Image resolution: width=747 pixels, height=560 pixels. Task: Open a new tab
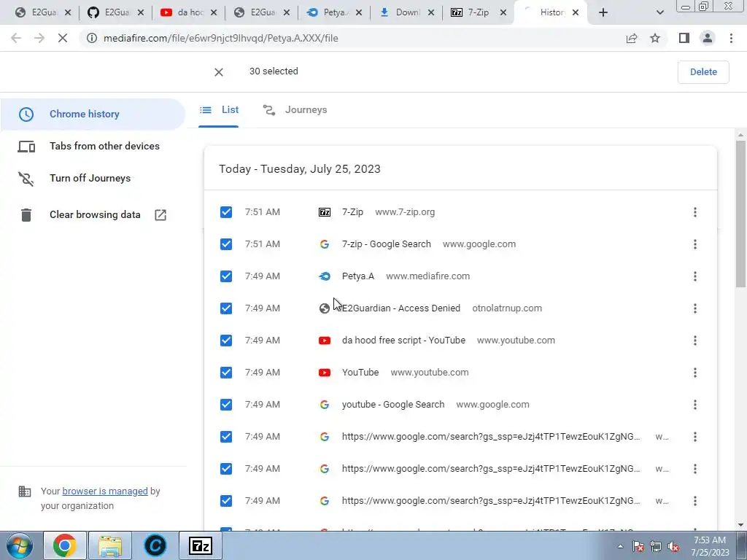click(603, 13)
